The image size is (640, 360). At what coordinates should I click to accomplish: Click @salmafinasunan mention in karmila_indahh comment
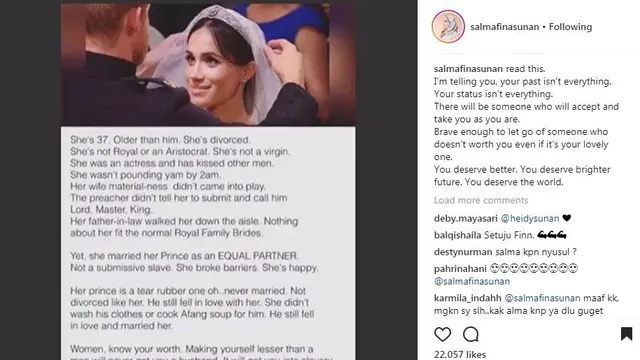click(542, 298)
